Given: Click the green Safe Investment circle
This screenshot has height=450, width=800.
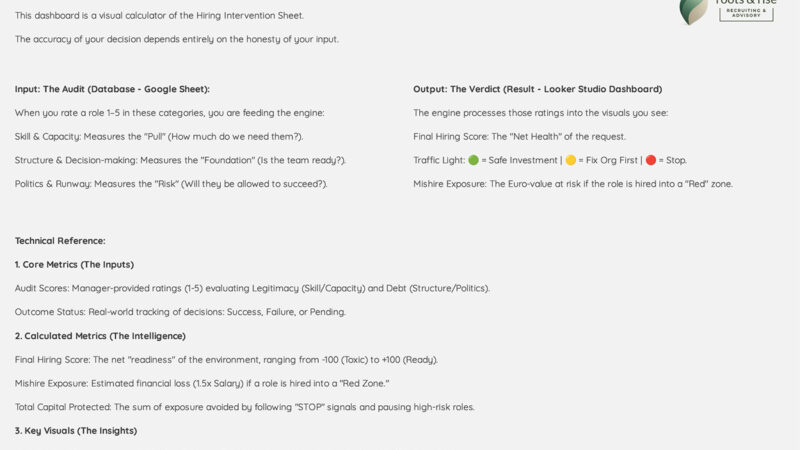Looking at the screenshot, I should pos(476,160).
